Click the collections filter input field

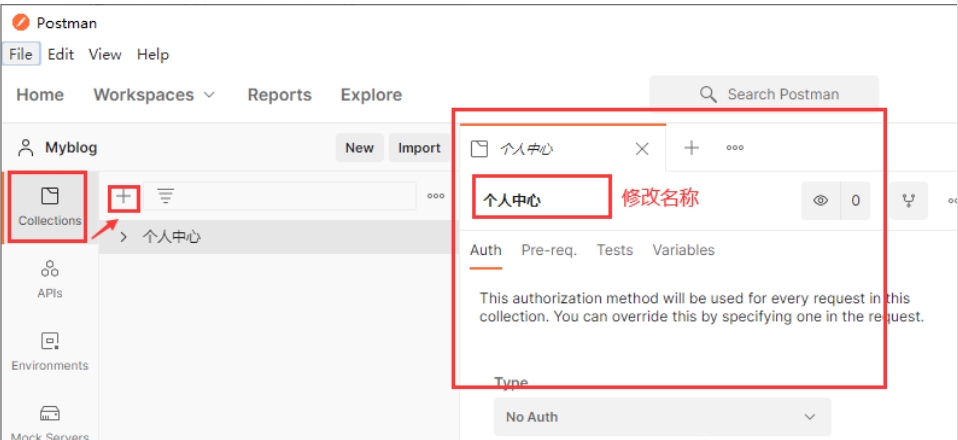[280, 196]
